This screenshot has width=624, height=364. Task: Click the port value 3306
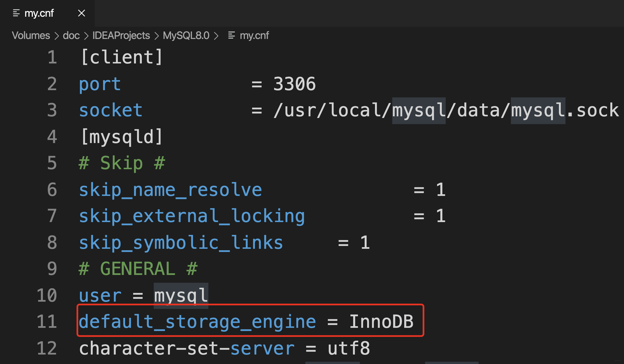coord(294,84)
